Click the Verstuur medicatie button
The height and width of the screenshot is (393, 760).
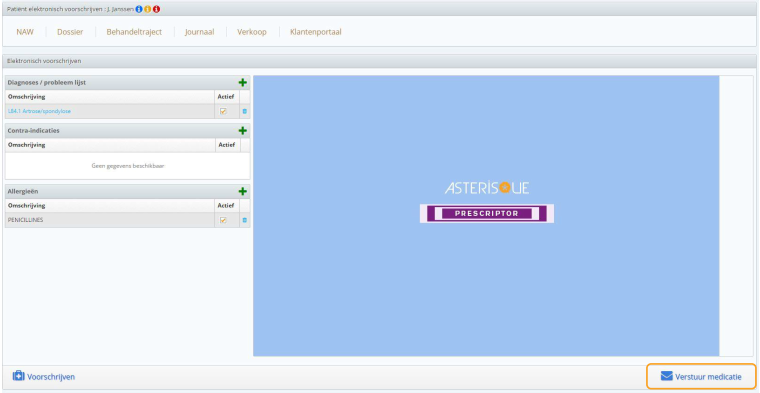point(701,377)
